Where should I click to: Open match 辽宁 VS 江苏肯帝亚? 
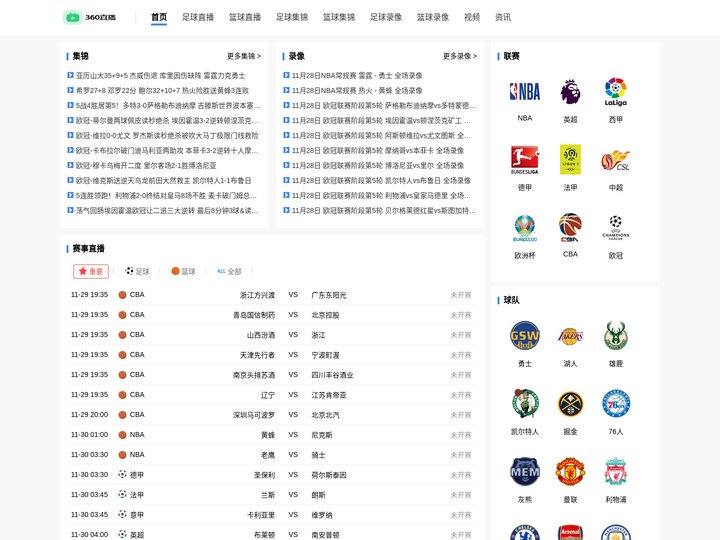click(272, 395)
